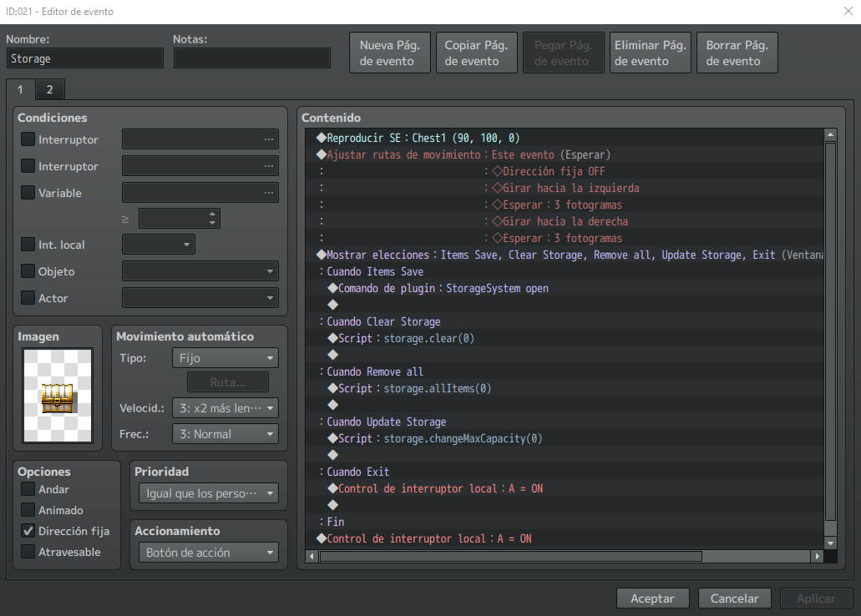Select Cuando Clear Storage branch

tap(565, 321)
